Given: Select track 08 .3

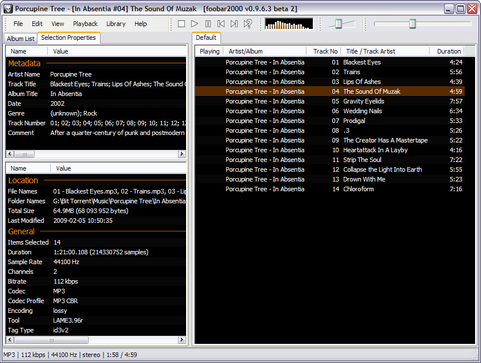Looking at the screenshot, I should click(330, 131).
